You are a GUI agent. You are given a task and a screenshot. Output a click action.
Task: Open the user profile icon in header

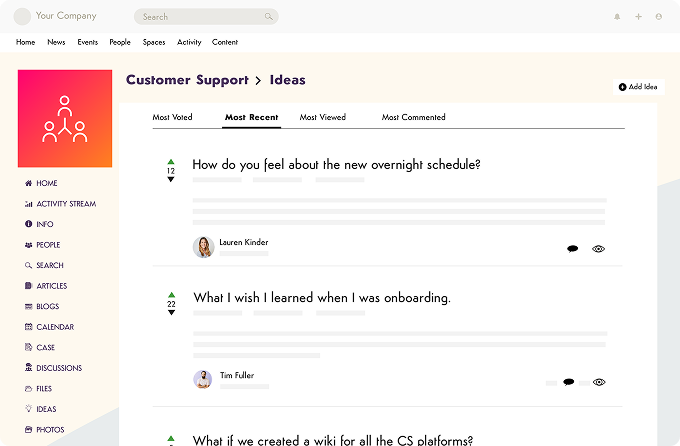(x=659, y=17)
